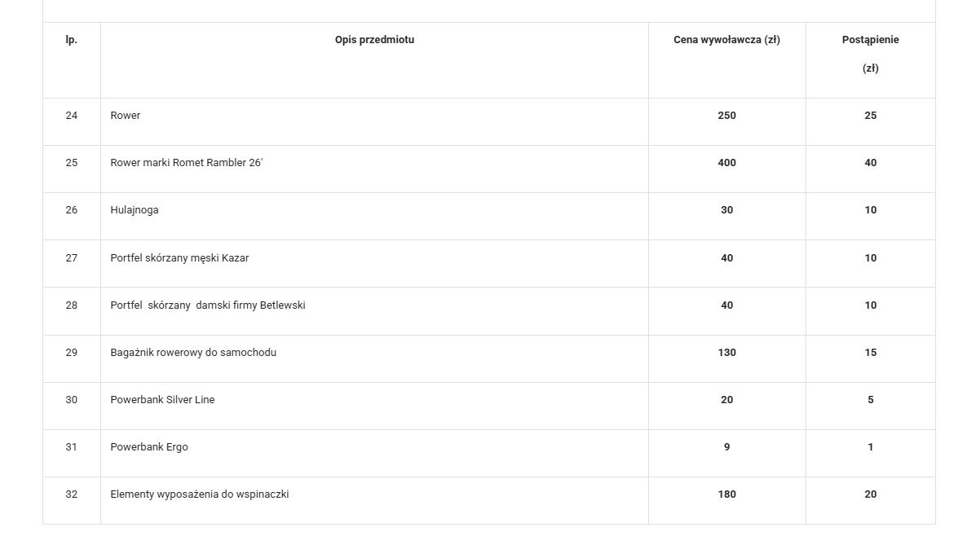Click the bid increment 25 in the Rower row
Screen dimensions: 980x536
(870, 116)
